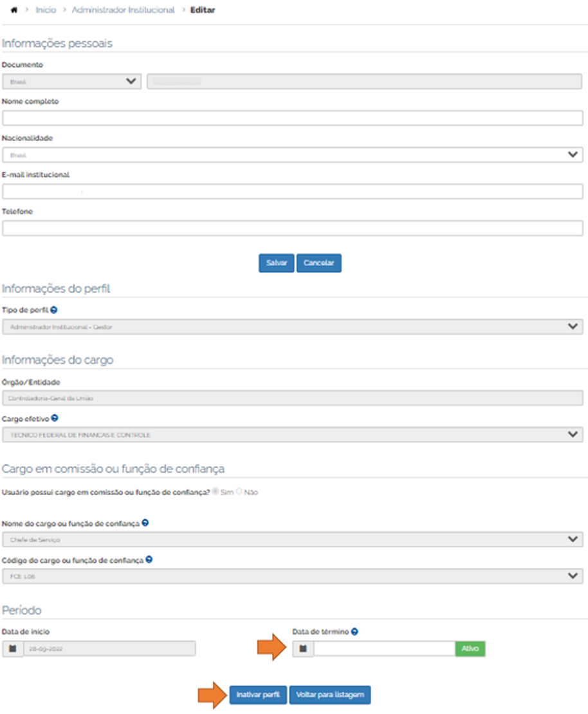
Task: Click the Nome completo input field
Action: click(293, 118)
